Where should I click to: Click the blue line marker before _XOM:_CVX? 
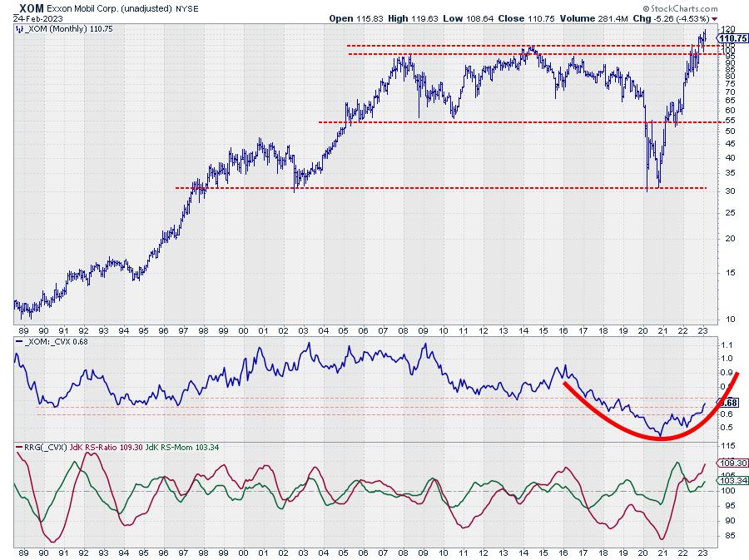[x=18, y=342]
